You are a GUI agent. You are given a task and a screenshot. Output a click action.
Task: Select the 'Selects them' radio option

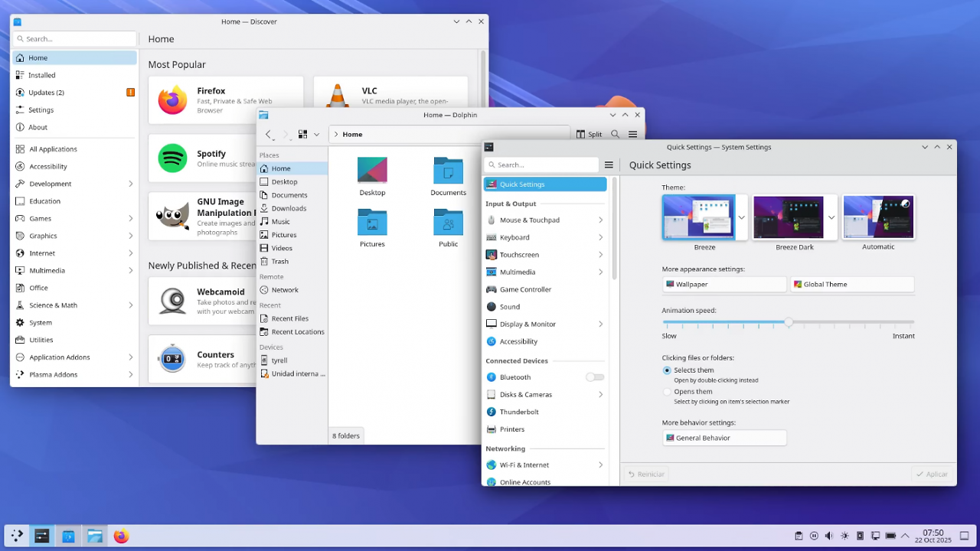[667, 370]
